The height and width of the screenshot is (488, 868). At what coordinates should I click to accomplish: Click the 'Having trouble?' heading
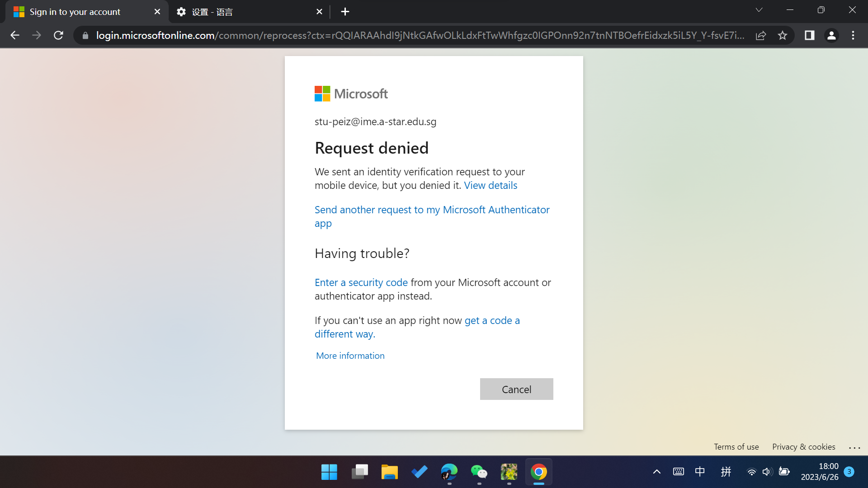click(x=362, y=253)
